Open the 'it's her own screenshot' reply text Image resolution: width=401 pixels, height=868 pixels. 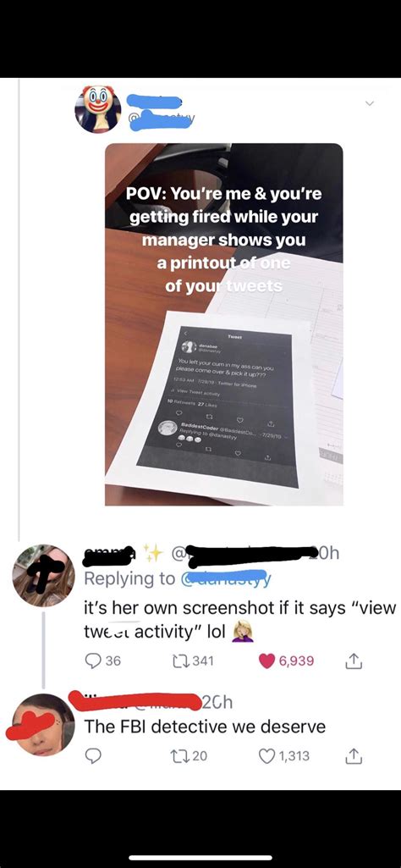(x=240, y=620)
